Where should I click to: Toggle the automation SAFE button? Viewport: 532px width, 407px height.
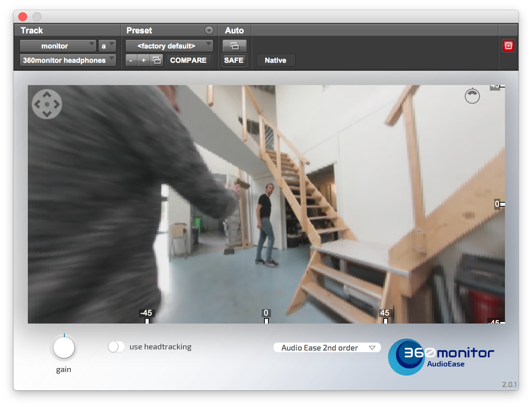click(x=234, y=60)
